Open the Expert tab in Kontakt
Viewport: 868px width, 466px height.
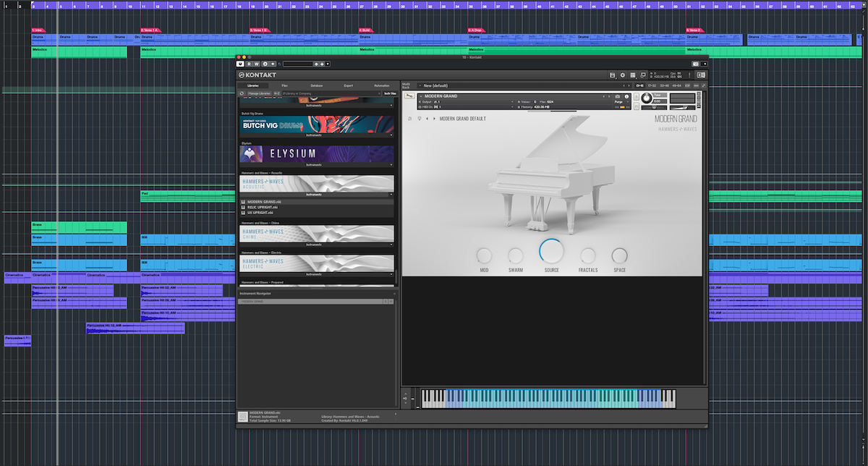pyautogui.click(x=349, y=85)
